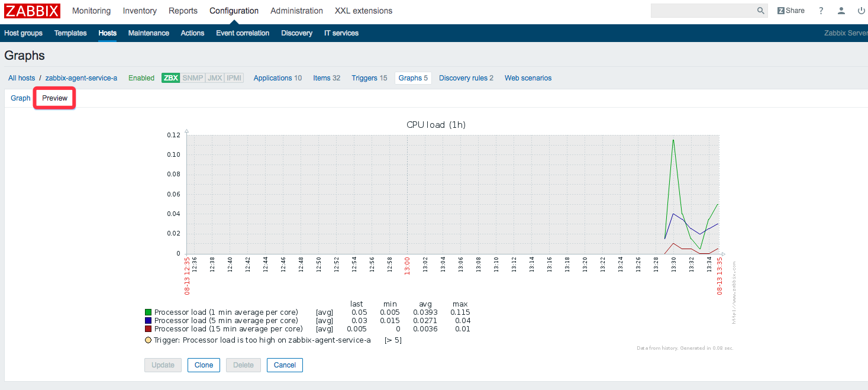Click 'Processor load (5 min average per core)' text
This screenshot has height=390, width=868.
click(226, 321)
